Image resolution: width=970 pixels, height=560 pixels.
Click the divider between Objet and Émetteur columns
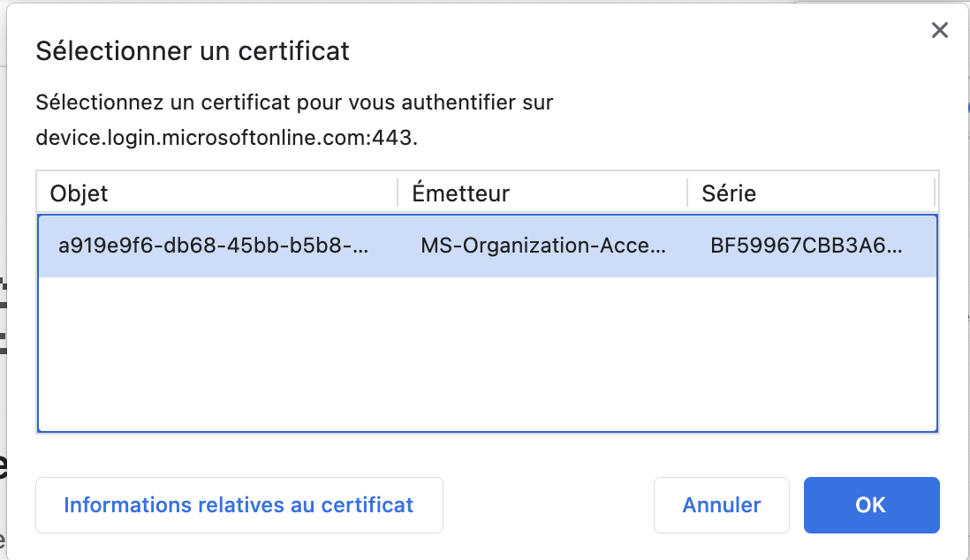398,193
